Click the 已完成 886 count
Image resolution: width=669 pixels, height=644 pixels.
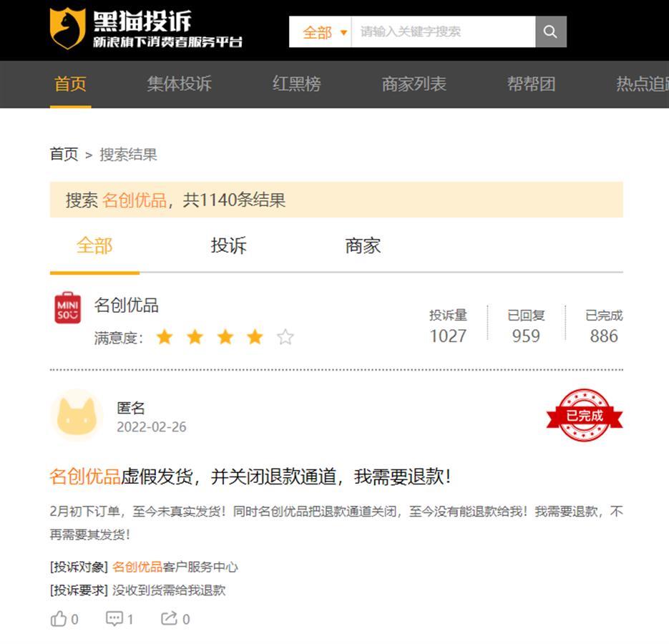click(604, 326)
